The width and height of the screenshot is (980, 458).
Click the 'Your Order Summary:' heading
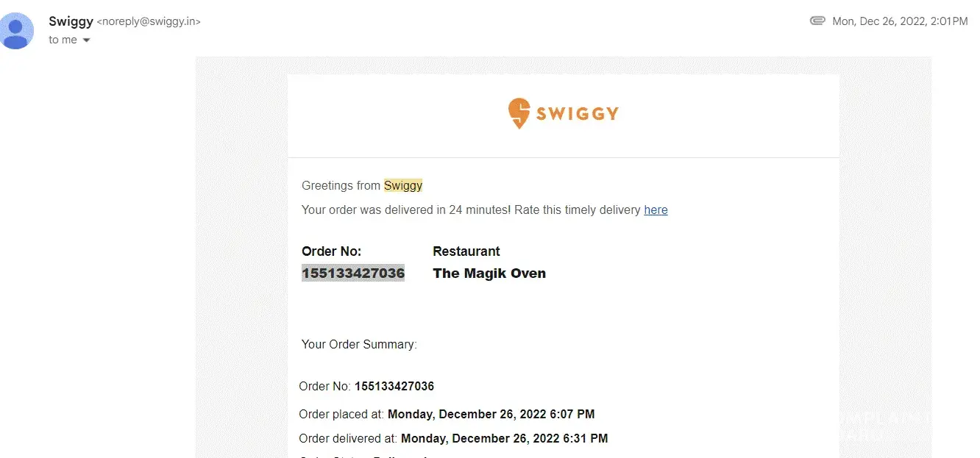359,344
